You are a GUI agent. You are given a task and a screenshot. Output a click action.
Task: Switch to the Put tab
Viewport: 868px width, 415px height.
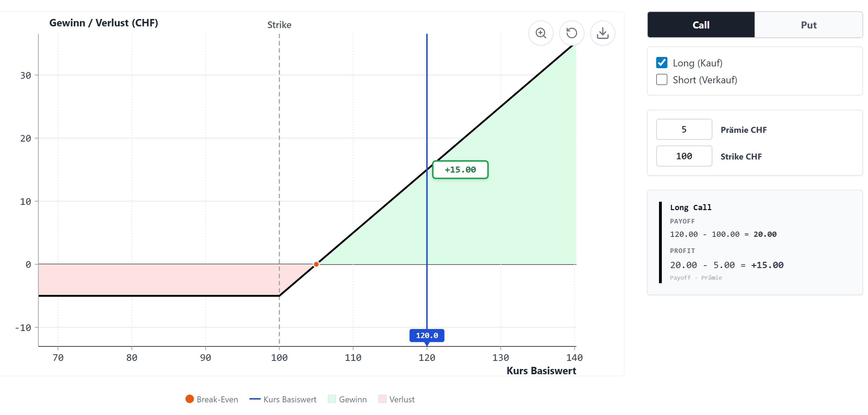pos(808,25)
